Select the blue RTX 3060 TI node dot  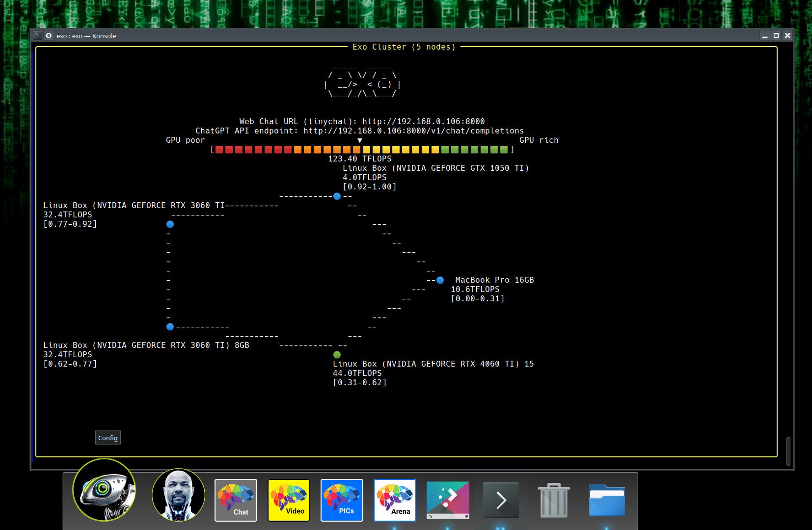point(169,224)
